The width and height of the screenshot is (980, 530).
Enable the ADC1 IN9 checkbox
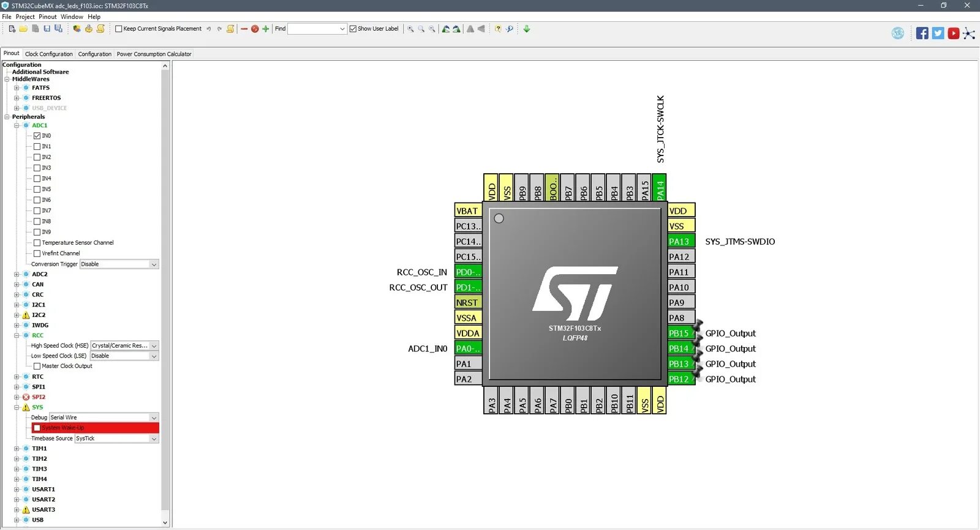[37, 232]
